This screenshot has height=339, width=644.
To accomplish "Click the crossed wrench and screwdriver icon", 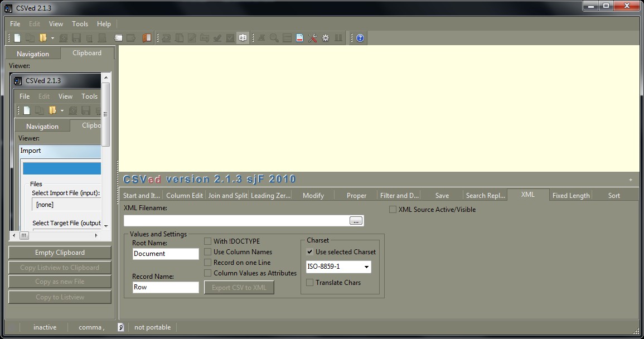I will tap(313, 38).
